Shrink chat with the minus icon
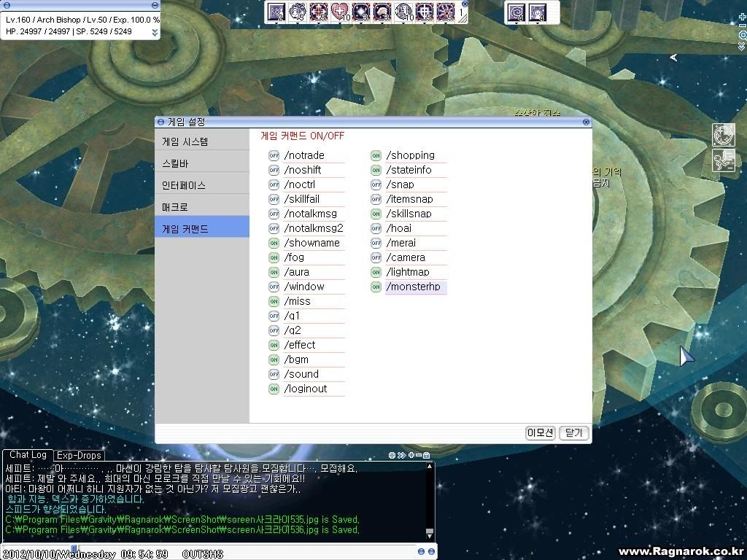 click(419, 455)
